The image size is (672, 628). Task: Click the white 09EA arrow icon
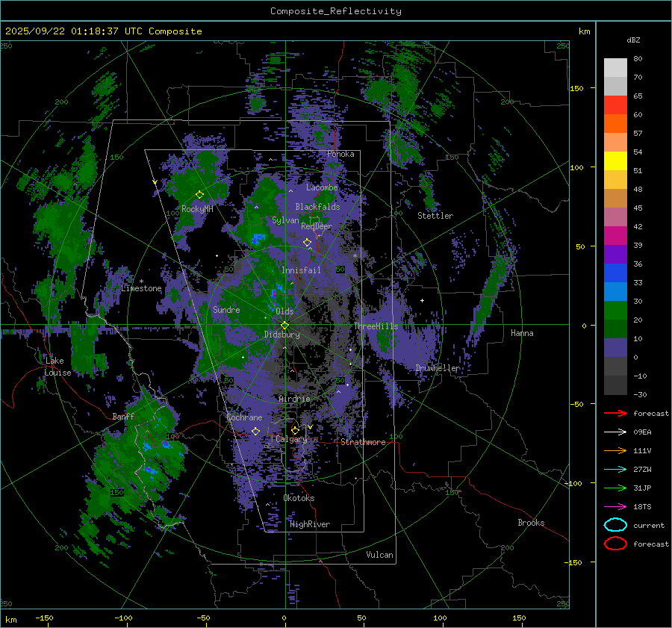[615, 432]
